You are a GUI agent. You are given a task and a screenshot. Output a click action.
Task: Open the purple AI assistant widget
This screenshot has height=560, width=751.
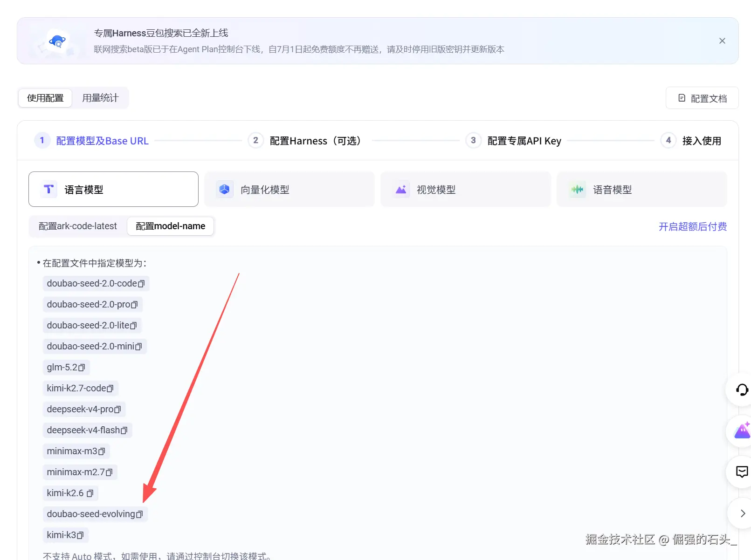(x=742, y=431)
